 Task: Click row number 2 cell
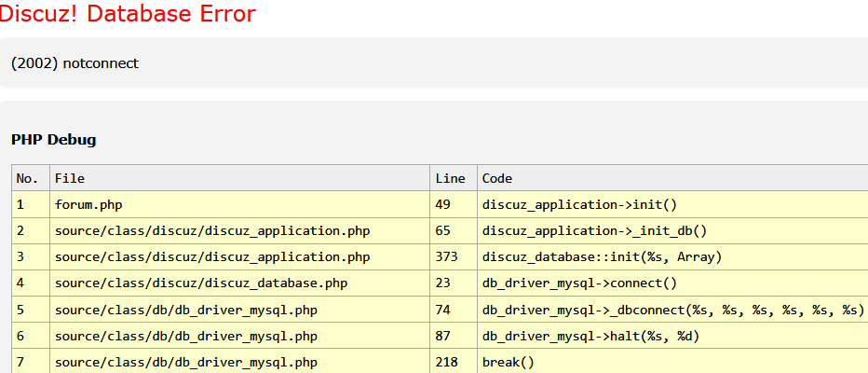(x=31, y=230)
